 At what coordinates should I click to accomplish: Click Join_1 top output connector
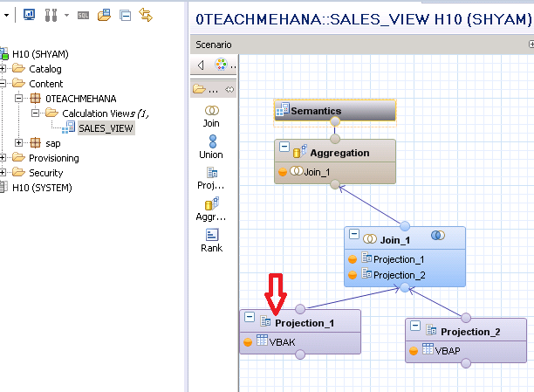pyautogui.click(x=405, y=226)
